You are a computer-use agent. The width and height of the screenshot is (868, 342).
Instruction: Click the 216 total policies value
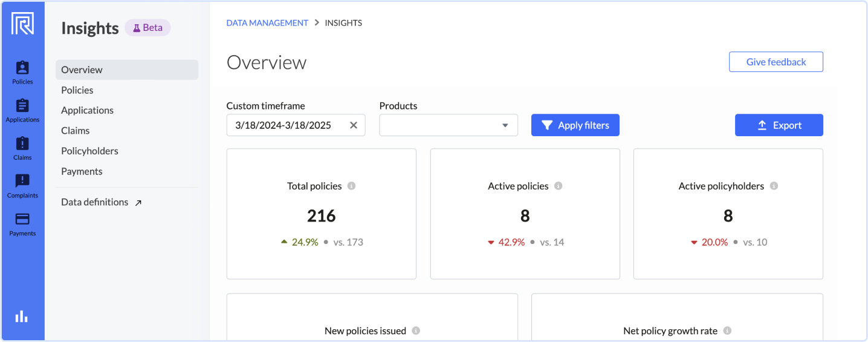pyautogui.click(x=322, y=216)
